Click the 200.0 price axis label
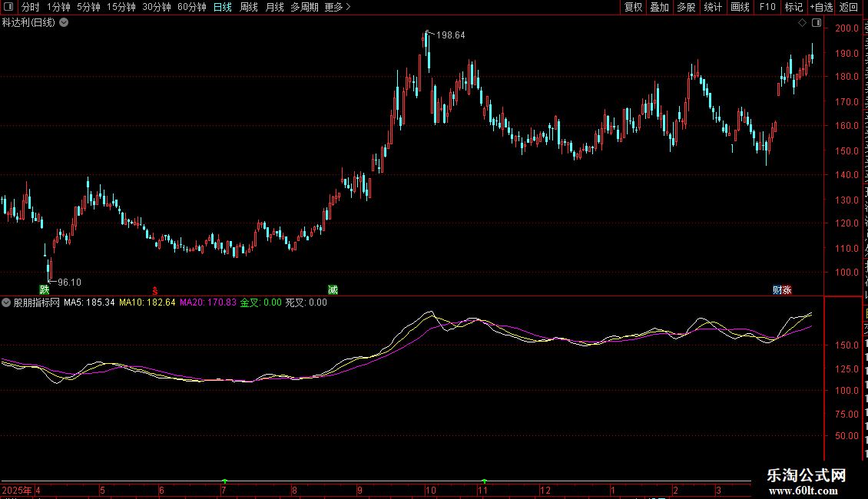The image size is (868, 499). click(847, 28)
